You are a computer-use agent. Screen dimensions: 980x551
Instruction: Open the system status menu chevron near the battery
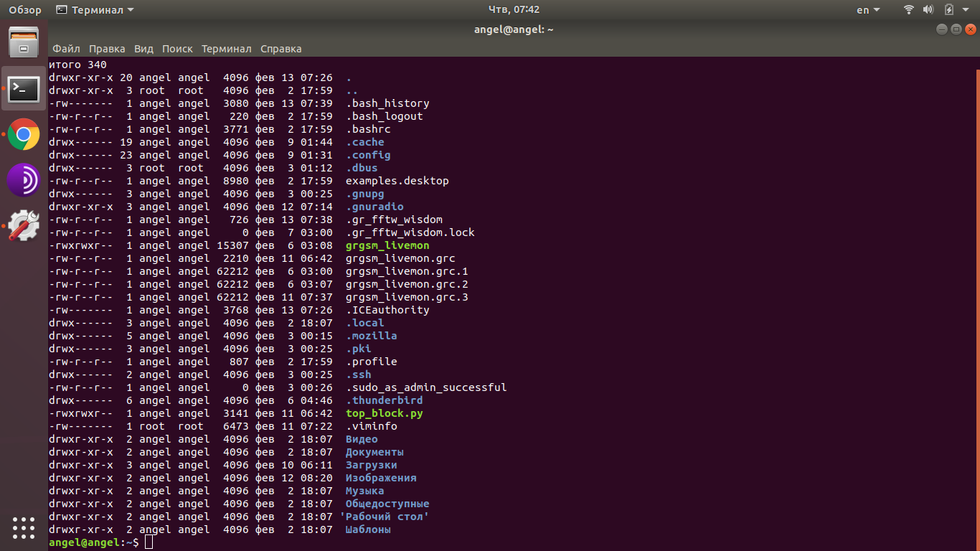coord(965,9)
